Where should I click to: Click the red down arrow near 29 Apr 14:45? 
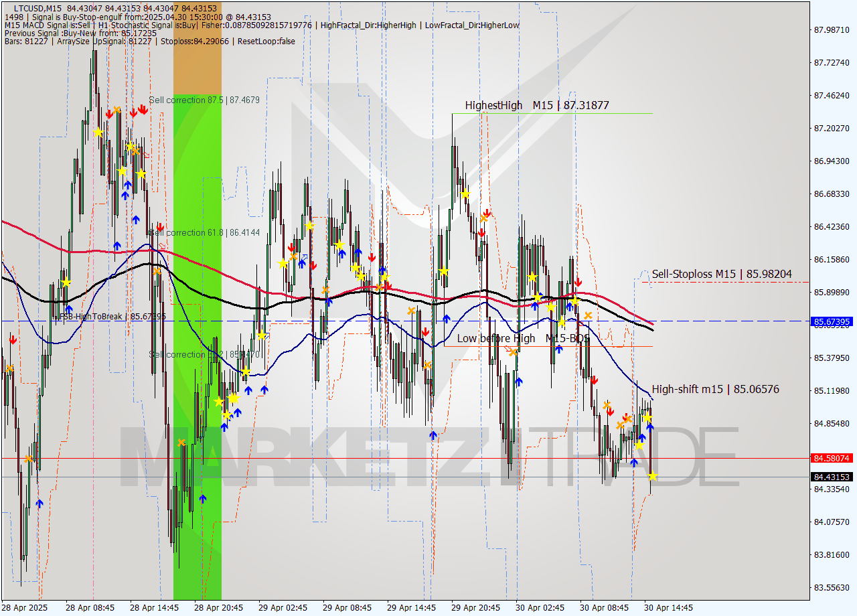tap(425, 330)
